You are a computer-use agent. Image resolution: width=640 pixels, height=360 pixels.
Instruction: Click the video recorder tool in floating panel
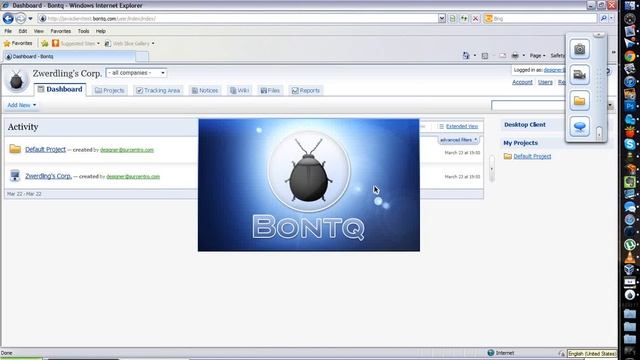(579, 75)
